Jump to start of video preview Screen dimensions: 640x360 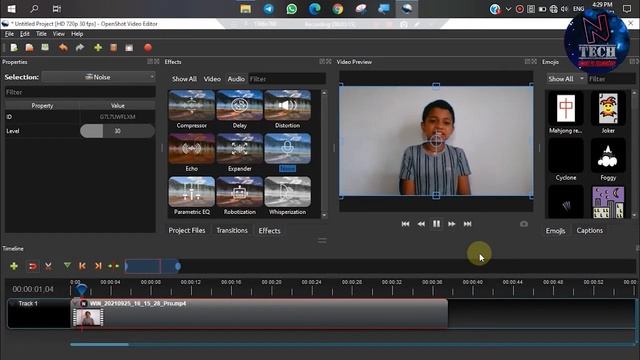[x=405, y=224]
